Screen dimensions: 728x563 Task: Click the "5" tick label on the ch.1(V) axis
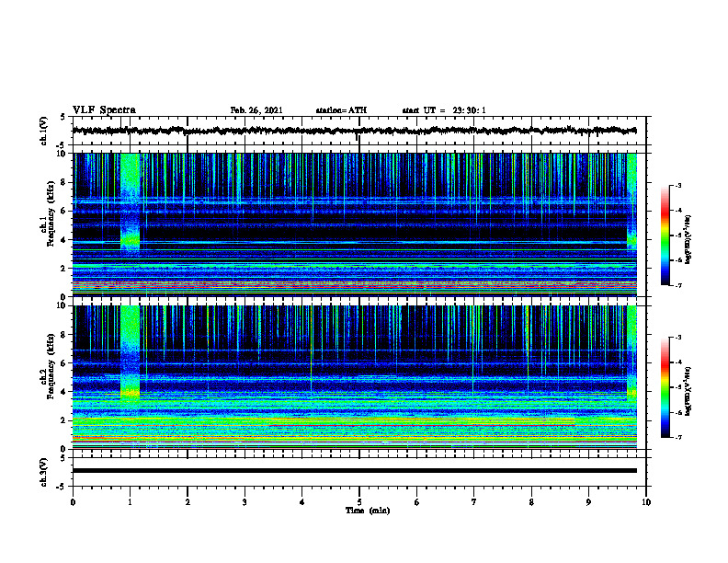click(x=63, y=117)
